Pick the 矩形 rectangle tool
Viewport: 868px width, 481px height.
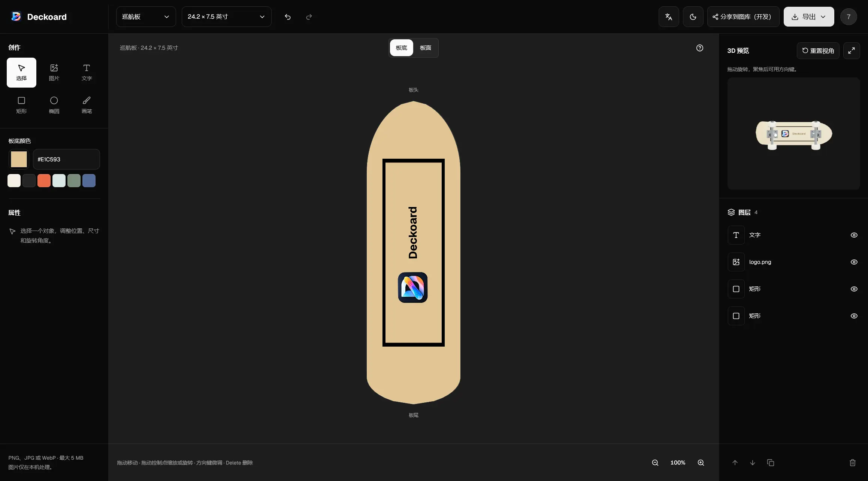(21, 105)
